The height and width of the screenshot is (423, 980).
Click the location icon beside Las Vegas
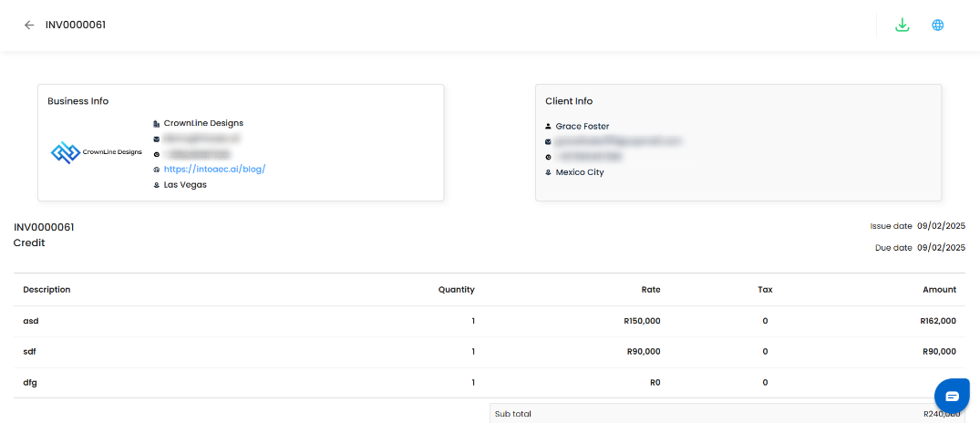pos(157,185)
